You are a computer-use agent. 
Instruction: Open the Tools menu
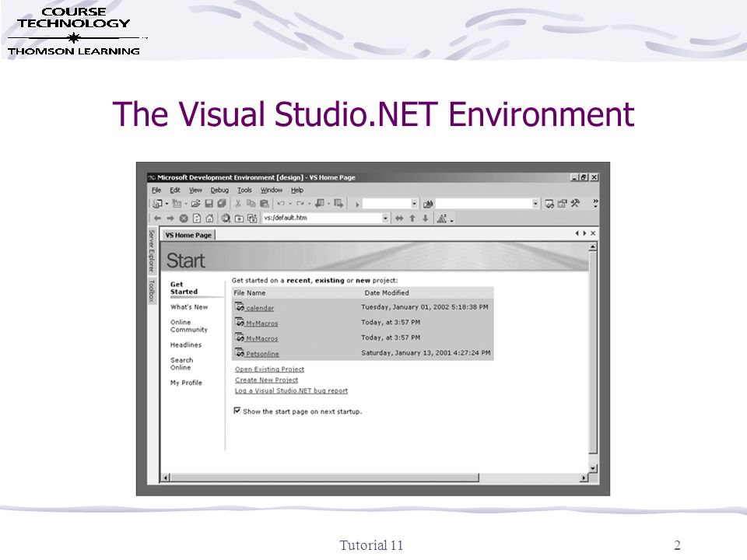(x=244, y=190)
